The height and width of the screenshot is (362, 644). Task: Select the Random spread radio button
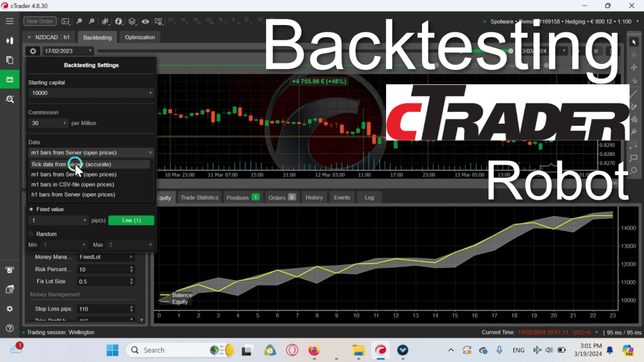pos(32,234)
